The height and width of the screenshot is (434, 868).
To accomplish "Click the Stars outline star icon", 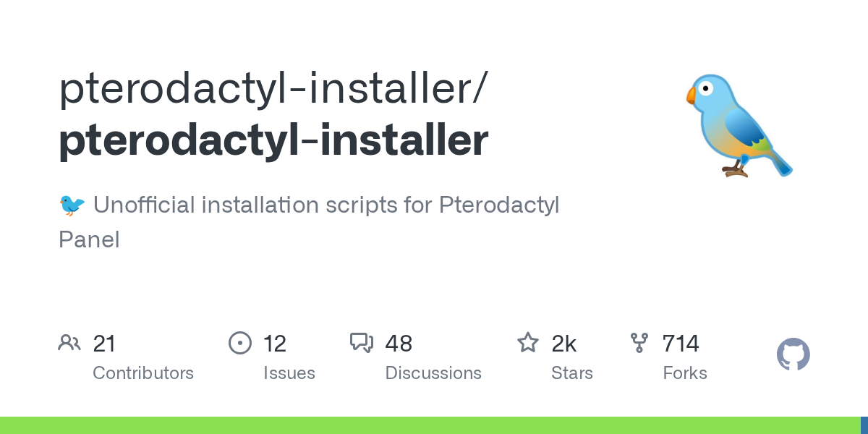I will click(x=528, y=343).
